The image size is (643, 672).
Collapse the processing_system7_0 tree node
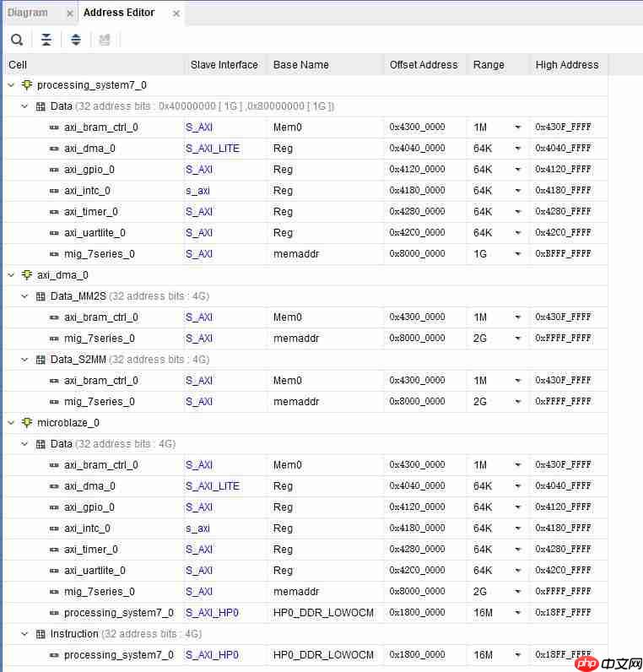pyautogui.click(x=11, y=85)
